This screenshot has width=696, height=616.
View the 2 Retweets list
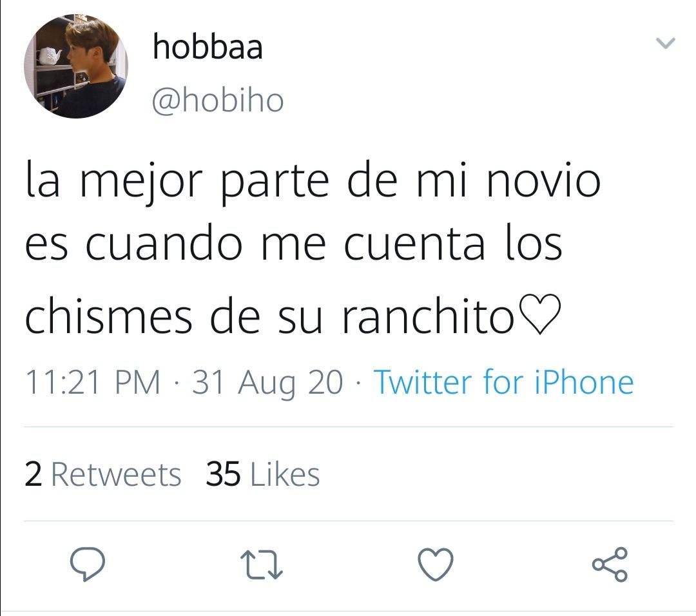103,474
